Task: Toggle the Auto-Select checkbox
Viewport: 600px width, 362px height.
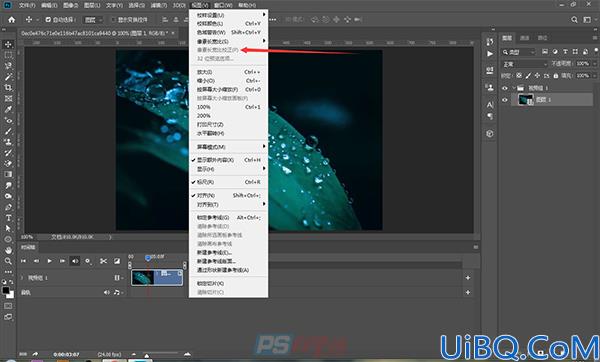Action: (x=48, y=20)
